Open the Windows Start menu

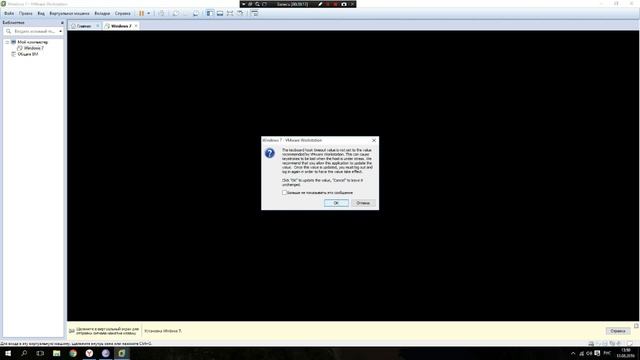[8, 353]
